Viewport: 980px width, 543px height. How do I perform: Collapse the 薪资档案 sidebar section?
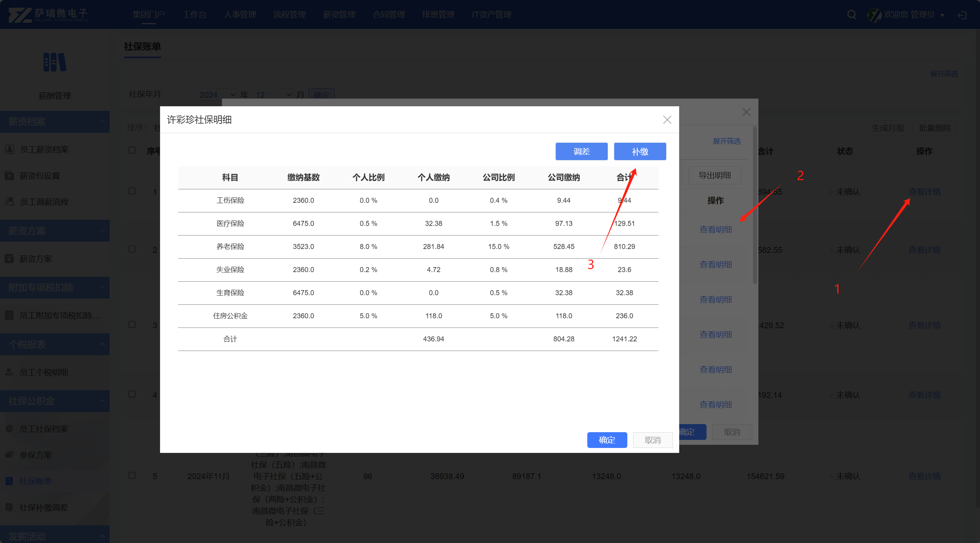(x=102, y=122)
